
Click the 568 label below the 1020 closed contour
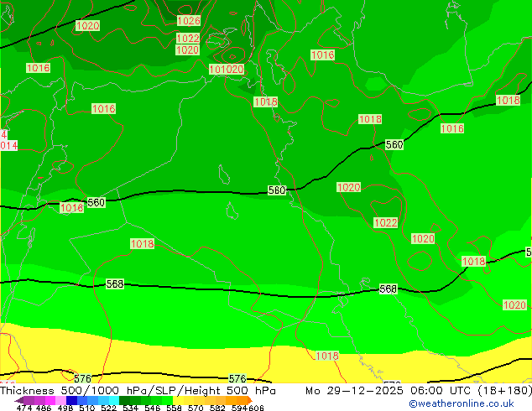click(388, 289)
